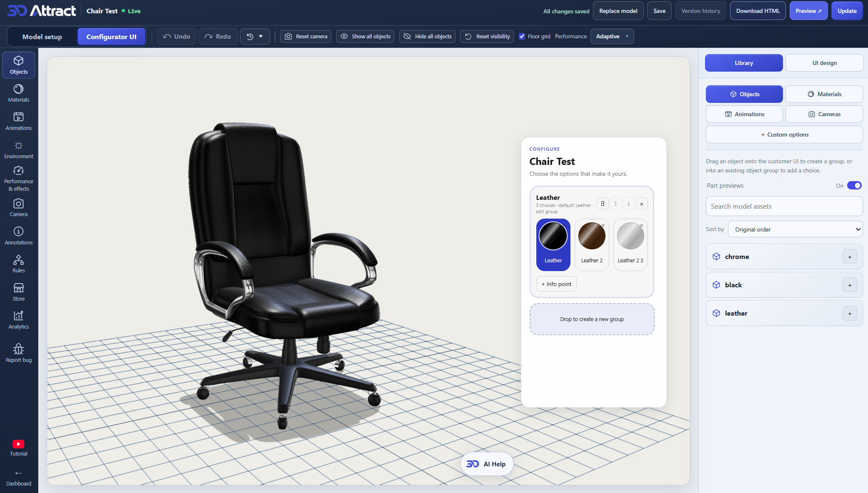
Task: Open the Animations sidebar panel
Action: coord(19,122)
